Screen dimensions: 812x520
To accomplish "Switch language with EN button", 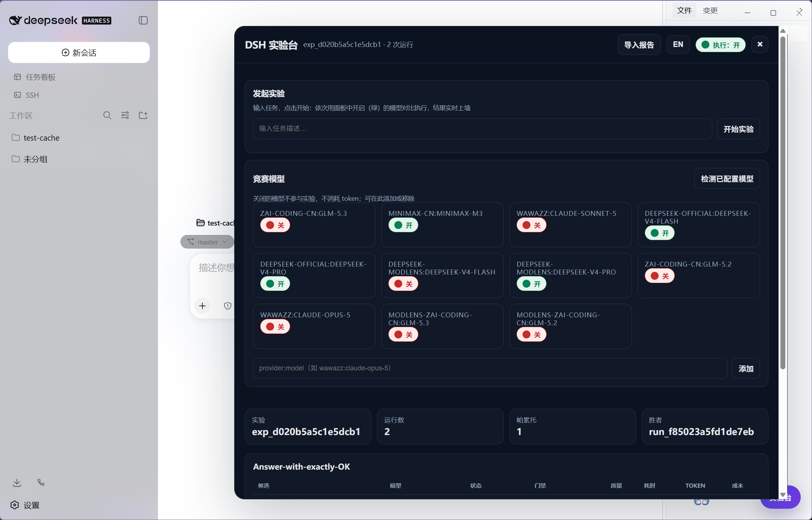I will [678, 44].
